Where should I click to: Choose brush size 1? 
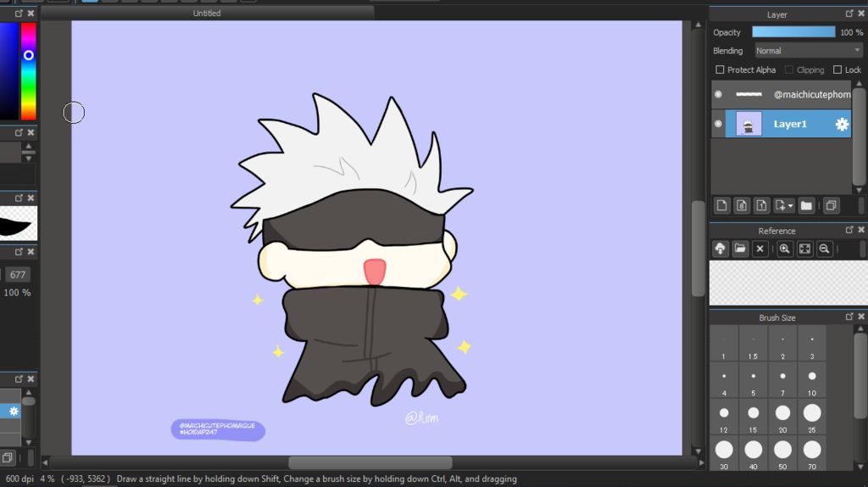[724, 344]
